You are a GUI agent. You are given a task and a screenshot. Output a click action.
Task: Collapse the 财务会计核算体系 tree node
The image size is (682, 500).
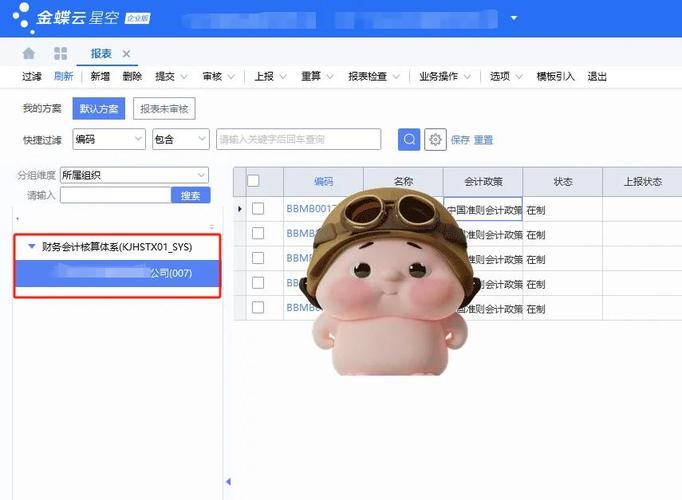31,247
